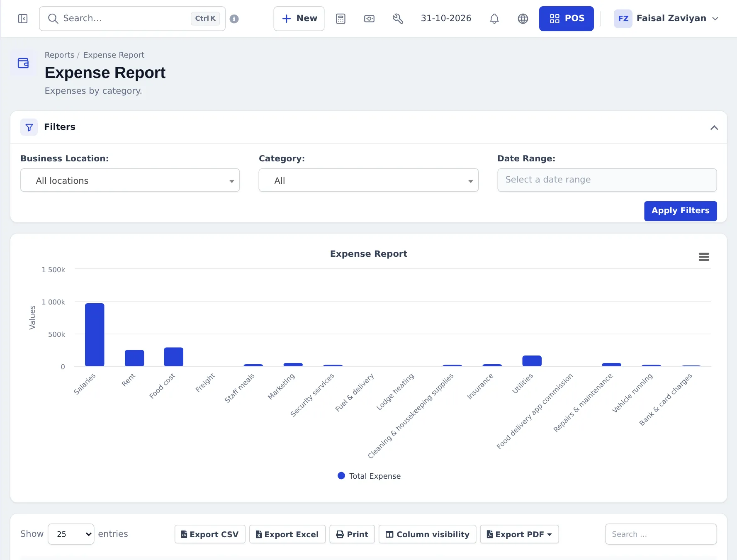Open the POS button

pos(566,19)
